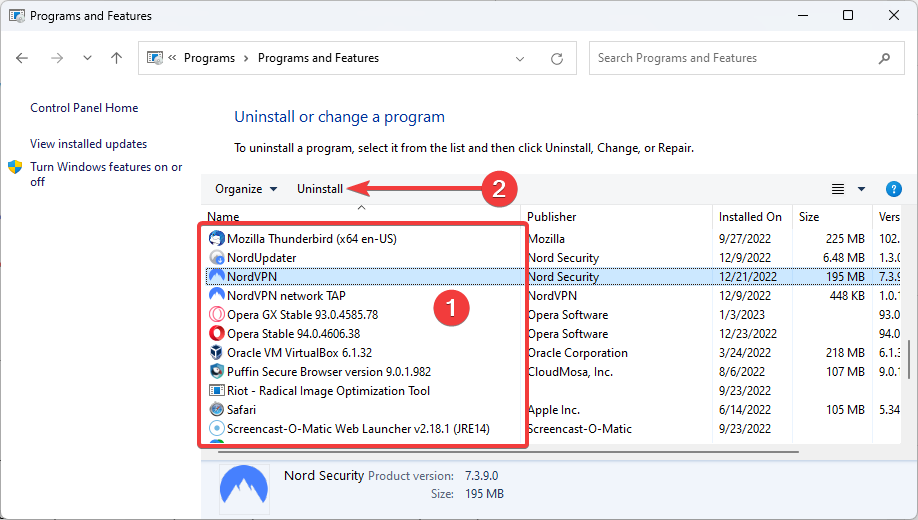Click the refresh address bar icon
The image size is (918, 520).
554,58
